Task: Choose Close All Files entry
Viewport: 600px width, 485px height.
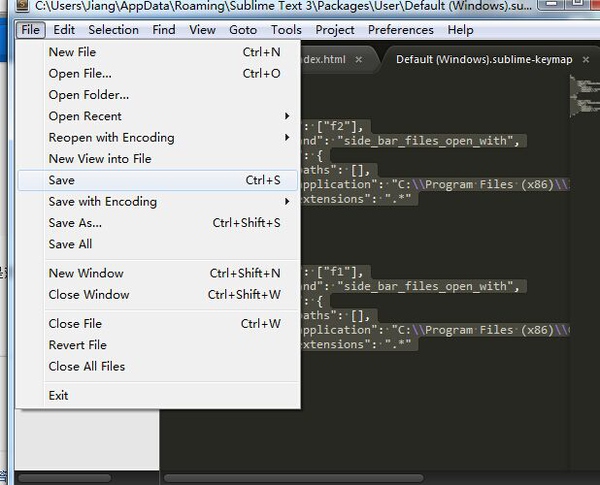Action: pos(158,366)
